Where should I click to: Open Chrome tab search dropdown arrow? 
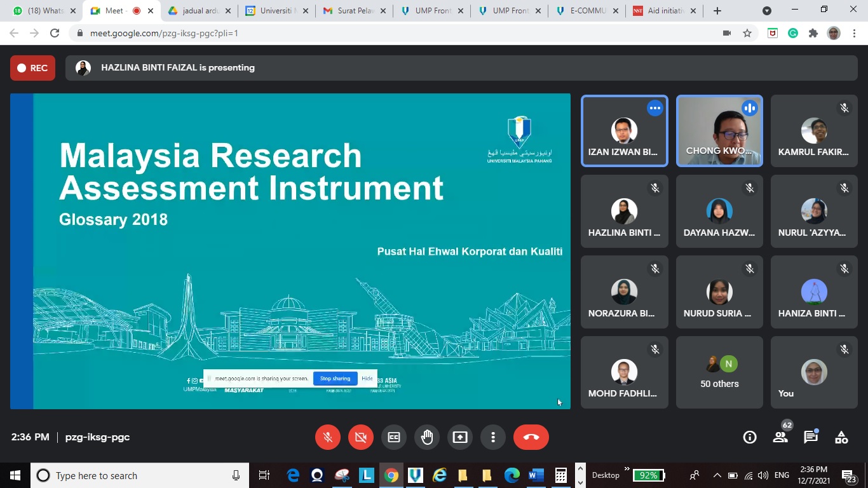(x=767, y=11)
